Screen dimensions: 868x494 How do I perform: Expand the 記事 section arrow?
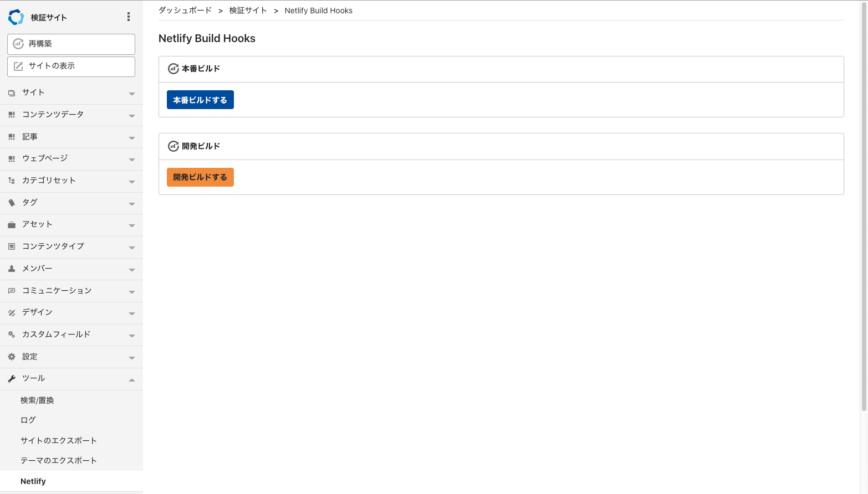pos(132,138)
